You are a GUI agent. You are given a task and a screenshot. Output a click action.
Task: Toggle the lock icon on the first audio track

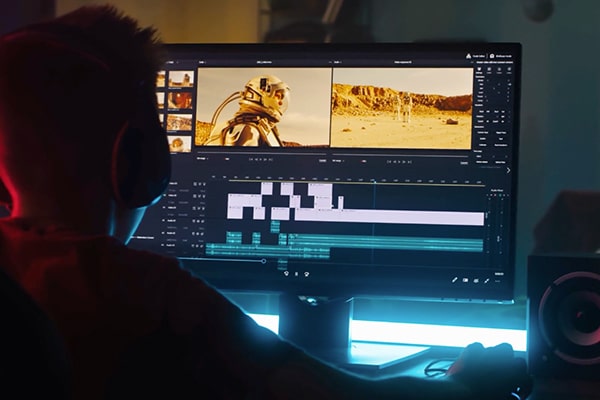pyautogui.click(x=195, y=221)
